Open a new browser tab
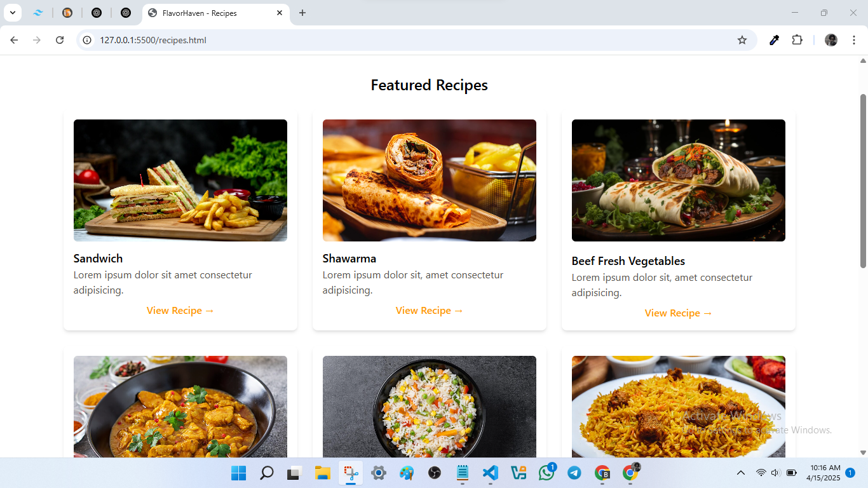The height and width of the screenshot is (488, 868). click(x=302, y=13)
